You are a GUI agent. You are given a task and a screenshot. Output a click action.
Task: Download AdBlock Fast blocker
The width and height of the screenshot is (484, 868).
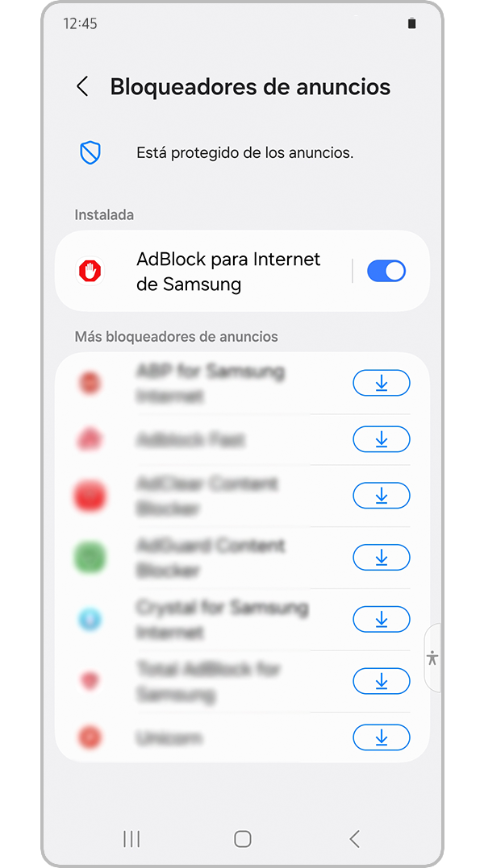[382, 439]
